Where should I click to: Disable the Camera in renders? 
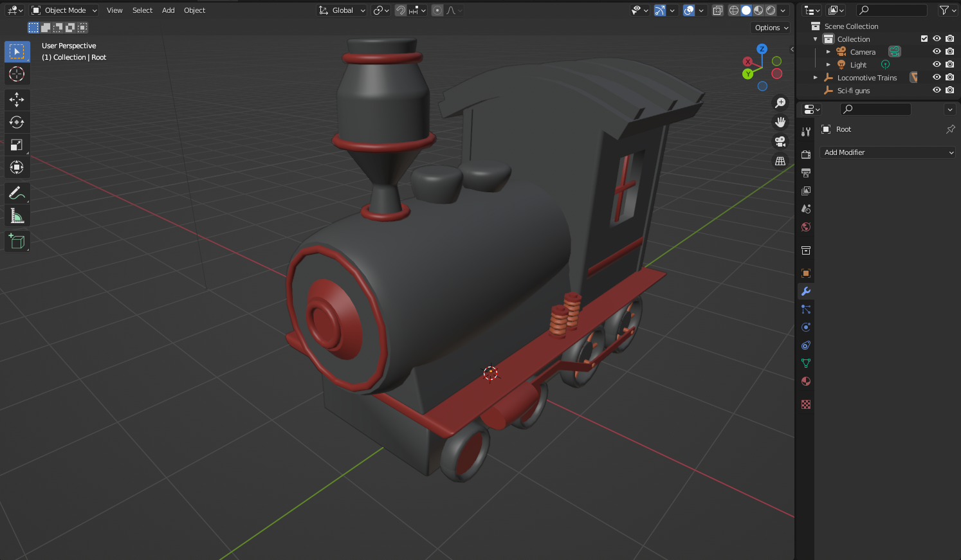tap(949, 51)
